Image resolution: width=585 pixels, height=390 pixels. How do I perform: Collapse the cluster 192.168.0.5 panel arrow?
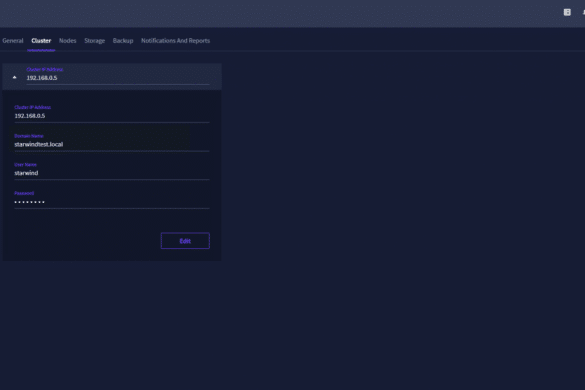15,77
